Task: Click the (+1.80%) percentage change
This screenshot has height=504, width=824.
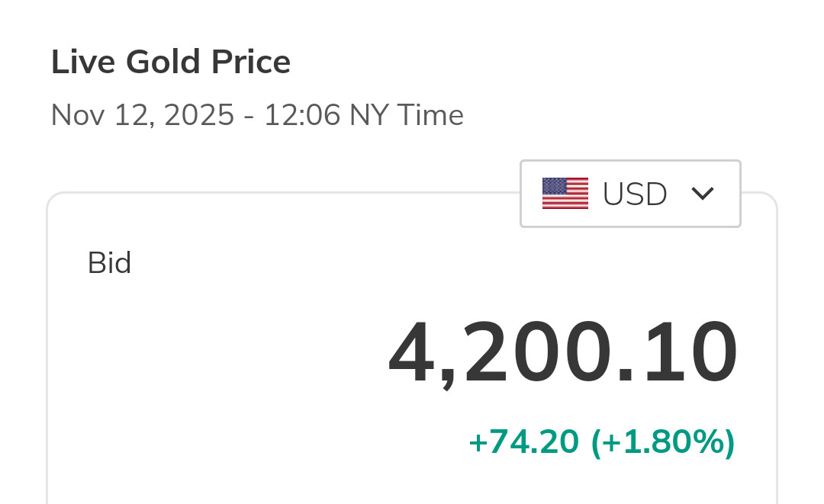Action: [x=663, y=441]
